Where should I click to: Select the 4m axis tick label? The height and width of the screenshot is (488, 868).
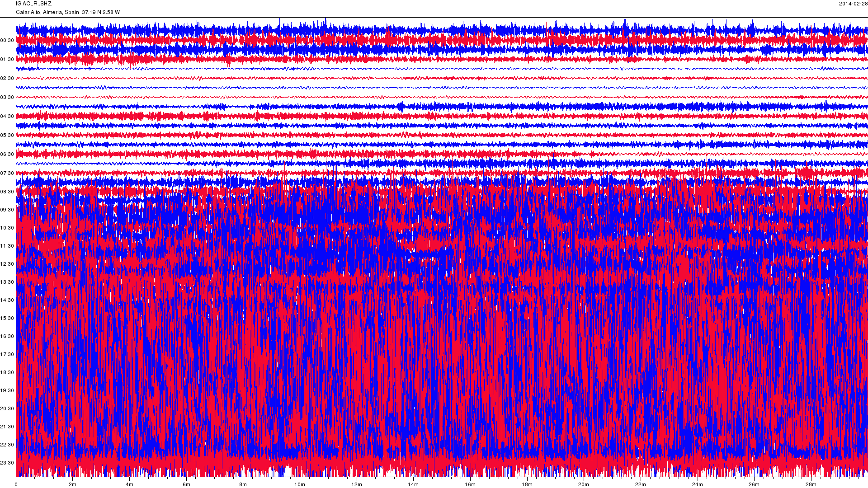pyautogui.click(x=130, y=485)
